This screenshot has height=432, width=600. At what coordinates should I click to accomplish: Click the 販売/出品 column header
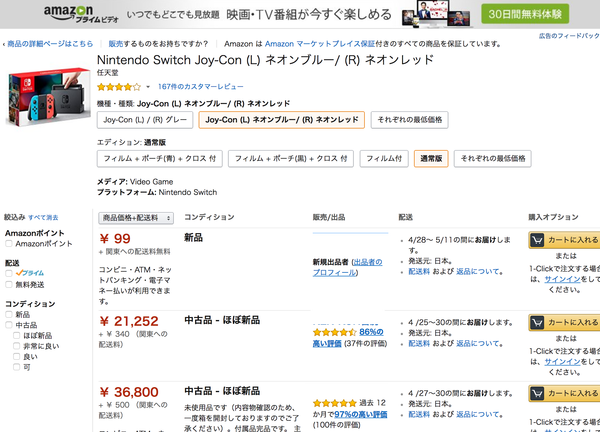329,217
